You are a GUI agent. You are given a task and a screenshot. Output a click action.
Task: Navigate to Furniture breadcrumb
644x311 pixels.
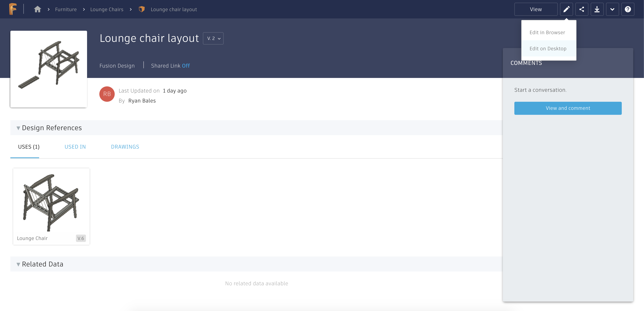click(x=66, y=9)
